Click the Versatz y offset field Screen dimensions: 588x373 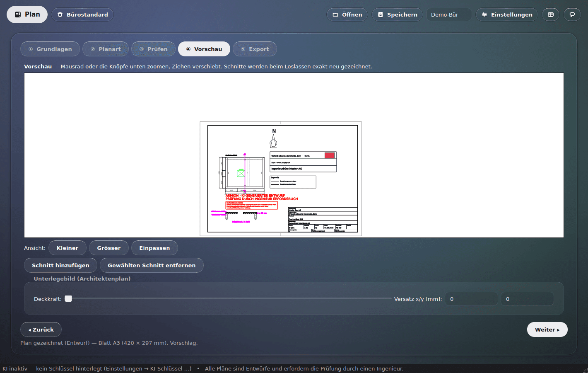point(527,299)
